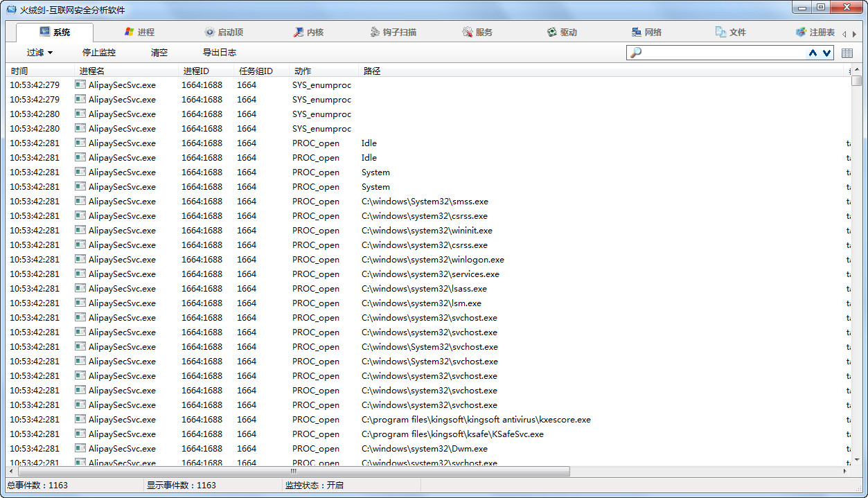
Task: Click the horizontal scrollbar thumb
Action: click(294, 471)
